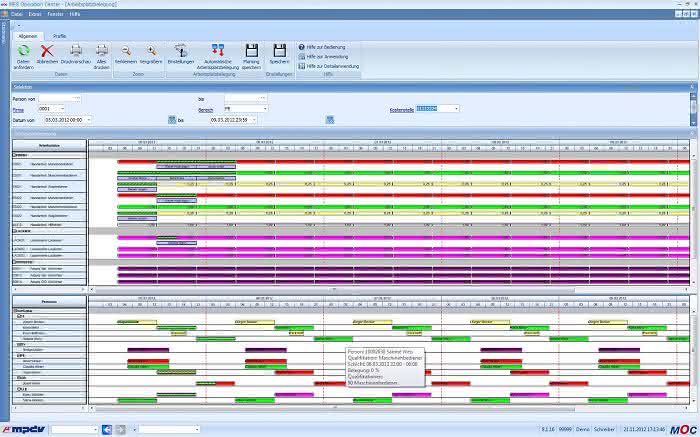700x437 pixels.
Task: Open the Datei menu
Action: (x=17, y=14)
